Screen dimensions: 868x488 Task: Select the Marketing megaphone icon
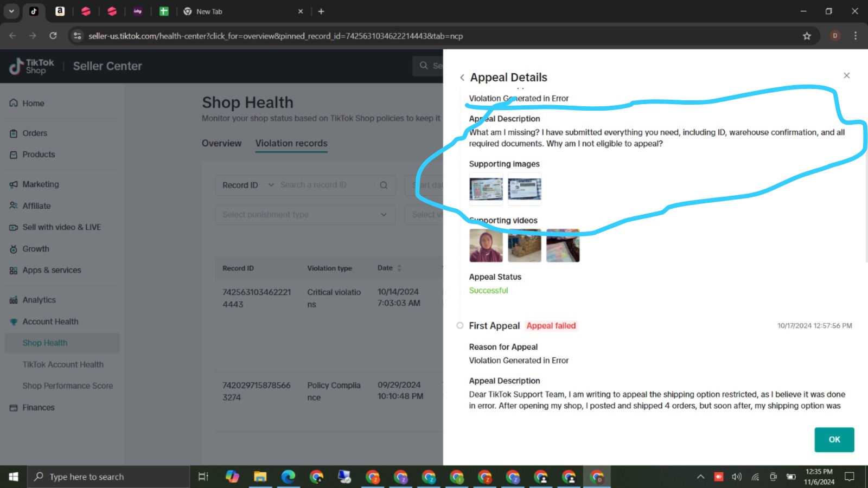point(13,184)
